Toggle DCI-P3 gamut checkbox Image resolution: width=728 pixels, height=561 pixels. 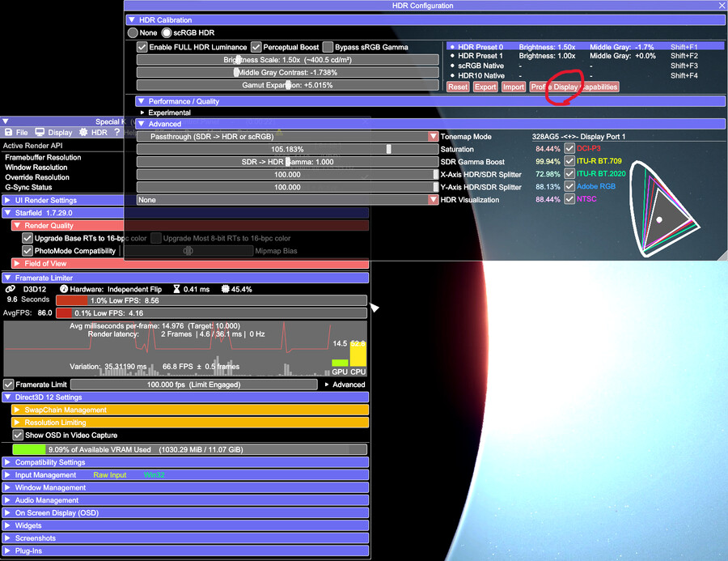coord(569,149)
